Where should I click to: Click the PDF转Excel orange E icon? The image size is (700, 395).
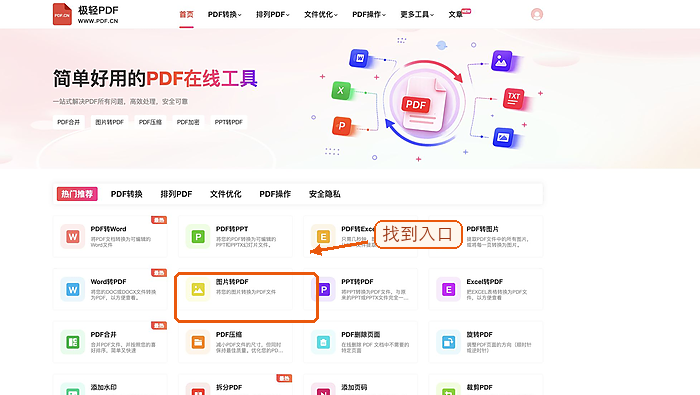[323, 237]
